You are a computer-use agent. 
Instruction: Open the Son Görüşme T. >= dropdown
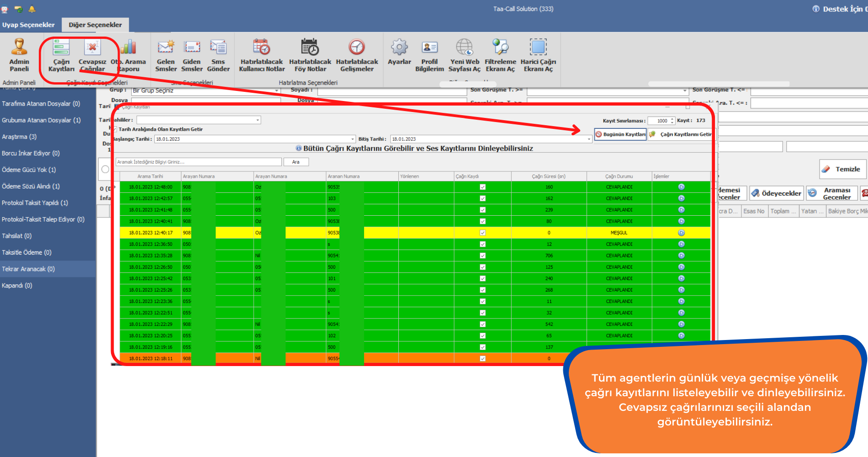point(684,91)
